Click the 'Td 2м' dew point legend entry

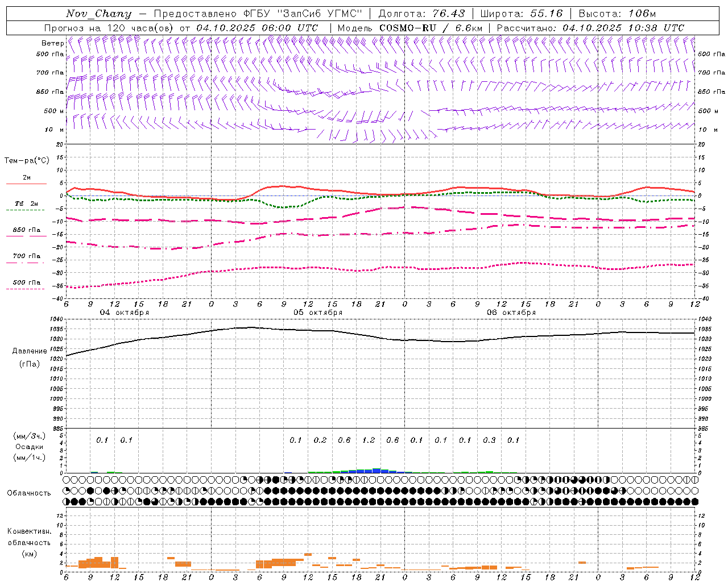(26, 203)
